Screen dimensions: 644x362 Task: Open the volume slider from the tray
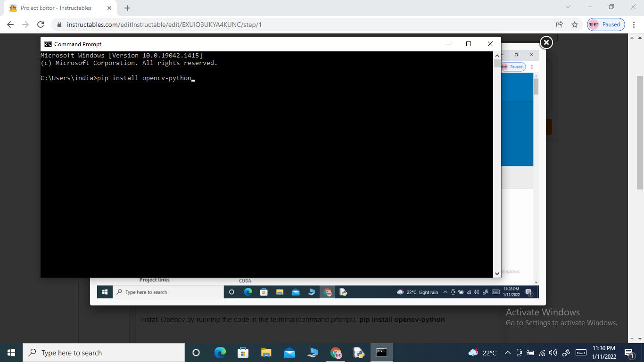point(553,353)
